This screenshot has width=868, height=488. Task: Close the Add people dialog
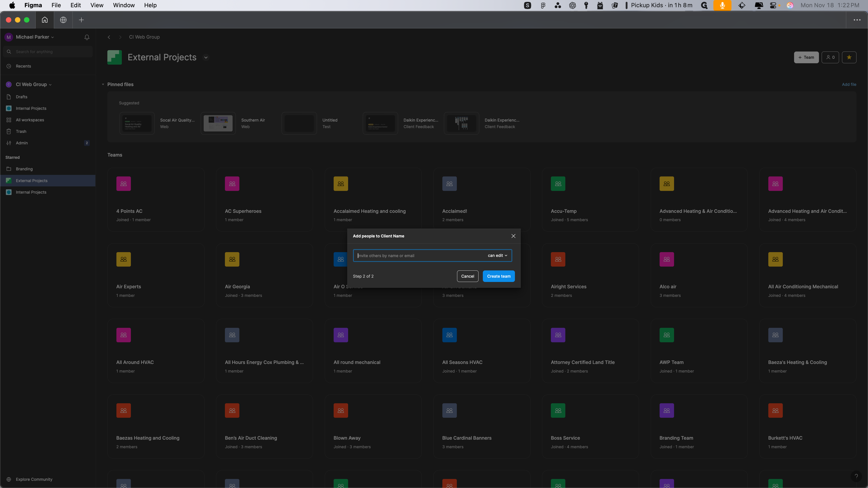click(513, 236)
